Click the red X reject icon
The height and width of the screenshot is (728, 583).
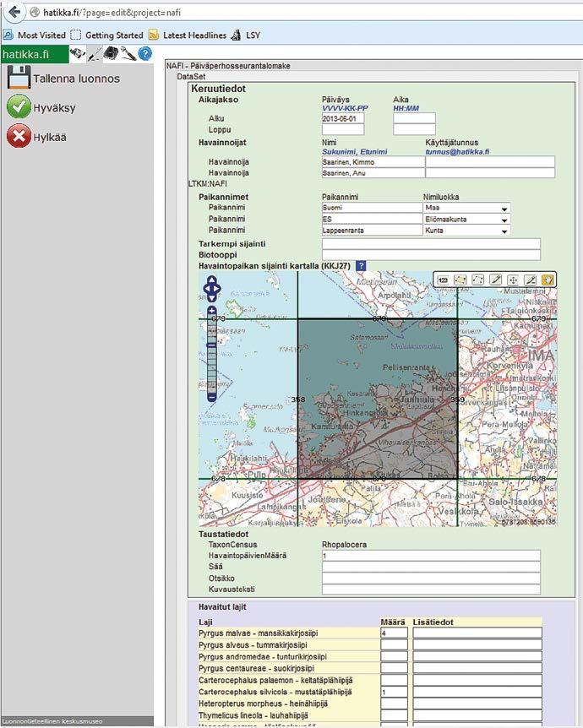coord(19,136)
